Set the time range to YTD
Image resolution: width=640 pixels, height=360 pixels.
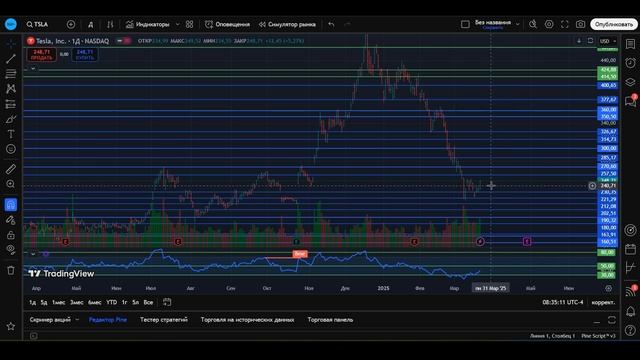pos(111,302)
